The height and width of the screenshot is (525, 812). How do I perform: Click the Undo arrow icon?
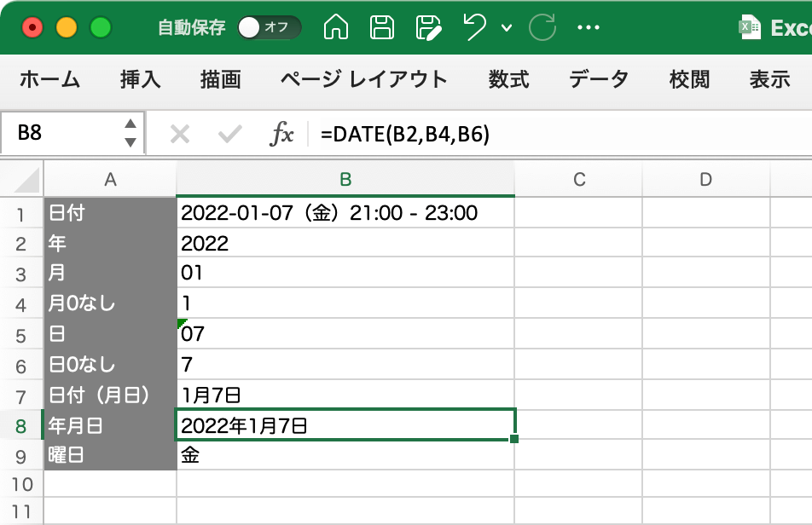(476, 27)
